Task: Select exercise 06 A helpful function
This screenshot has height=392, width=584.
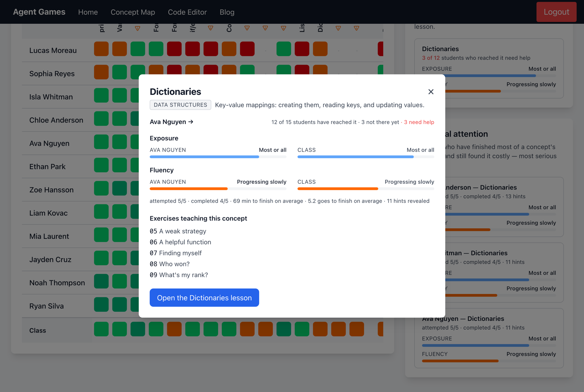Action: point(180,242)
